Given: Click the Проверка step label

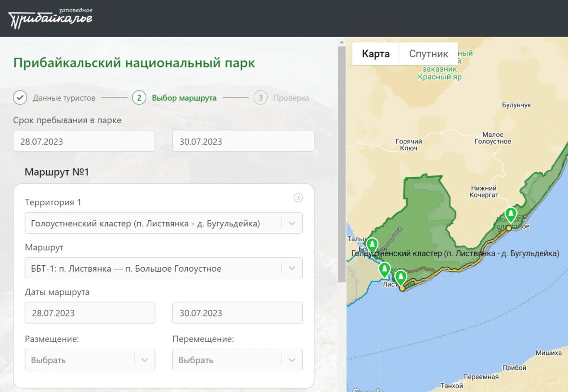Looking at the screenshot, I should click(x=291, y=98).
